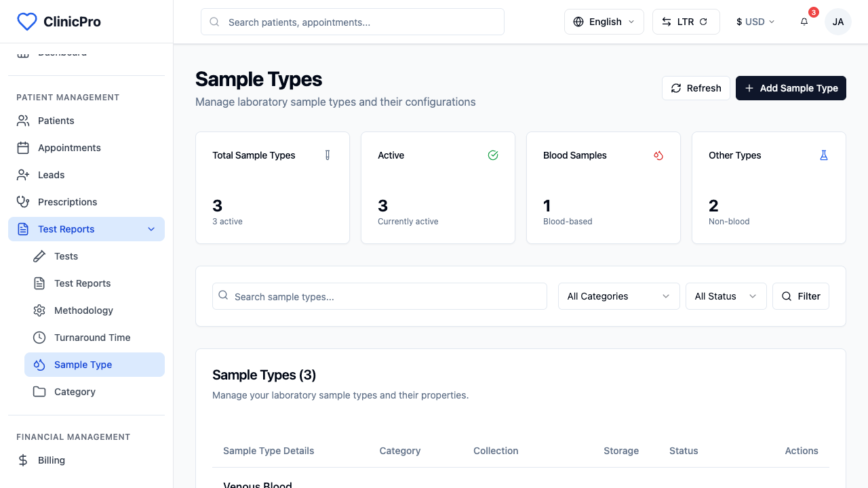Click the Status column header
The width and height of the screenshot is (868, 488).
[x=684, y=451]
